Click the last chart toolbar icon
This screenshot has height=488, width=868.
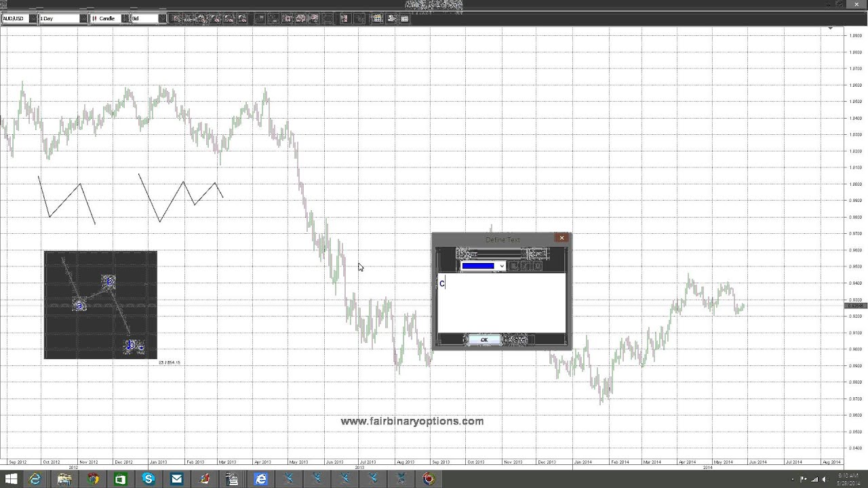[x=405, y=18]
